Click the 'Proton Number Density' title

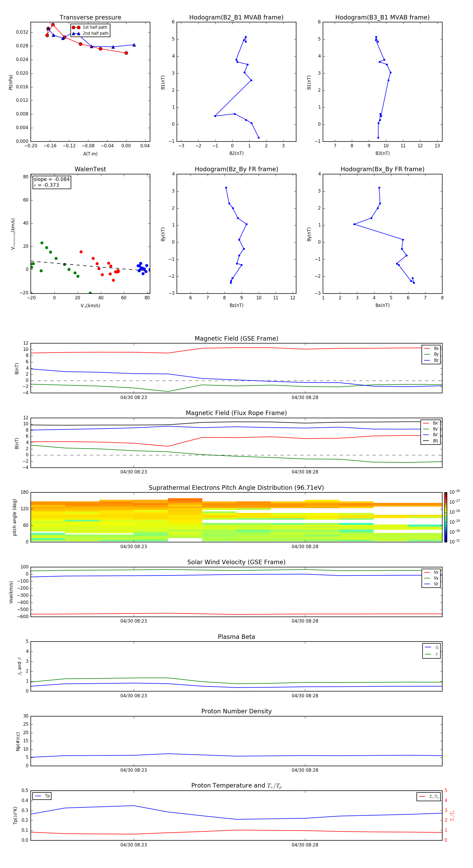[x=236, y=711]
